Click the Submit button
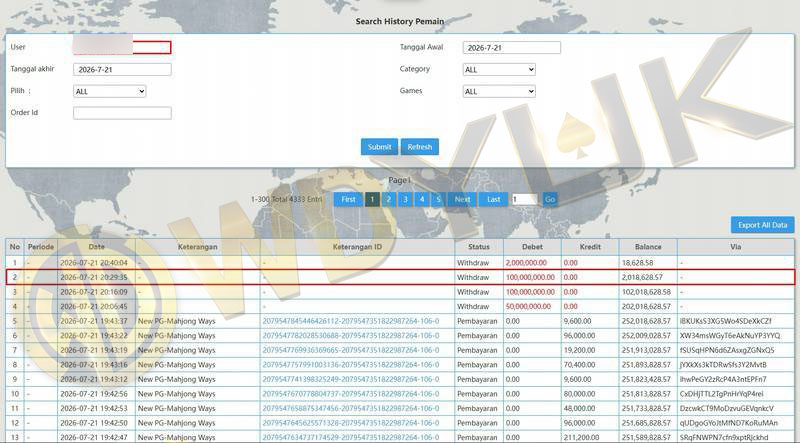The height and width of the screenshot is (443, 800). (379, 146)
